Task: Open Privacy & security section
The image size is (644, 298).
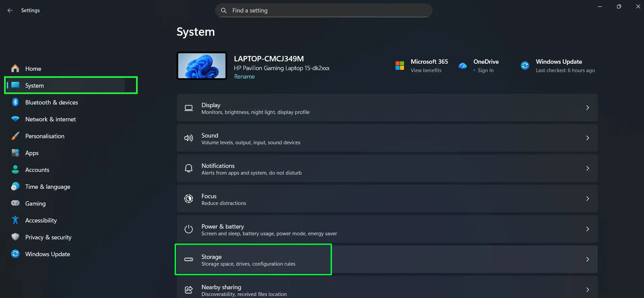Action: click(48, 237)
